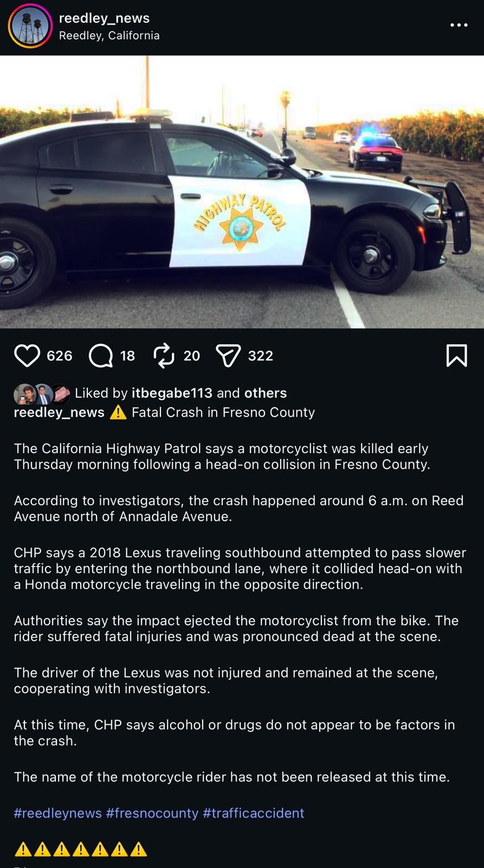Screen dimensions: 484x868
Task: Tap the liker avatars cluster
Action: (42, 394)
